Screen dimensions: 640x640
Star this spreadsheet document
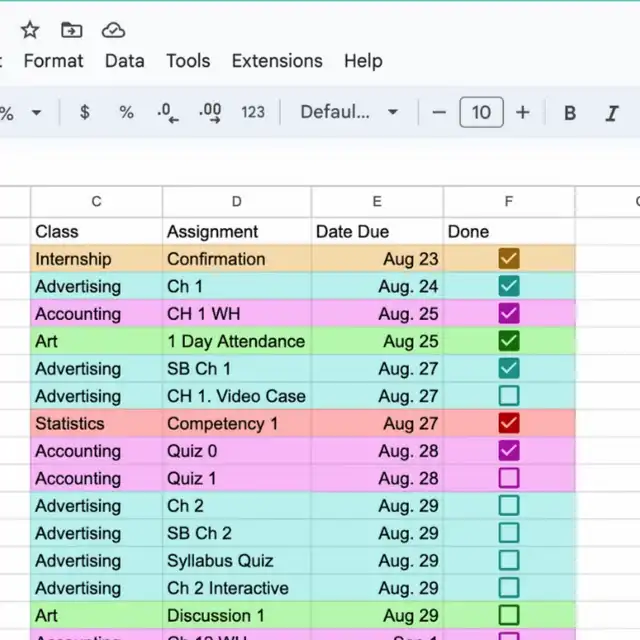click(30, 30)
